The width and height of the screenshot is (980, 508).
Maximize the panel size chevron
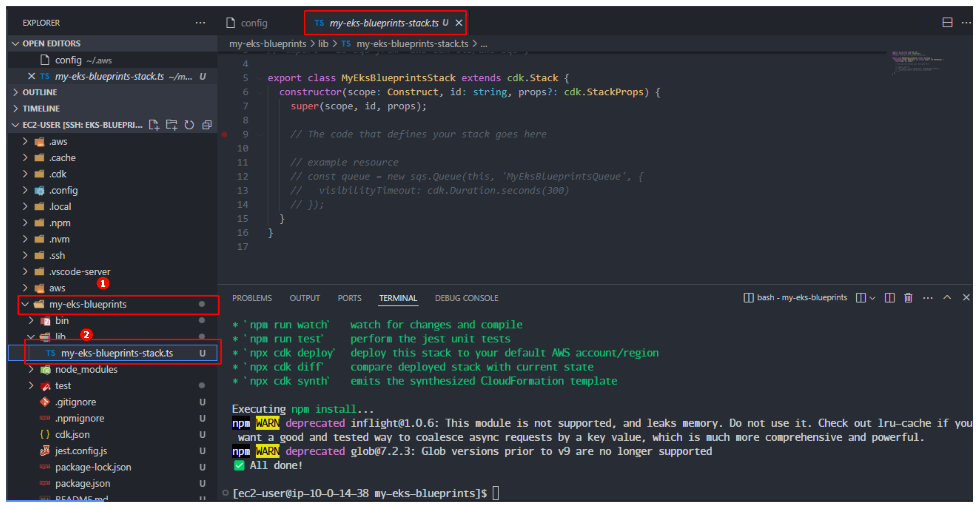(947, 297)
